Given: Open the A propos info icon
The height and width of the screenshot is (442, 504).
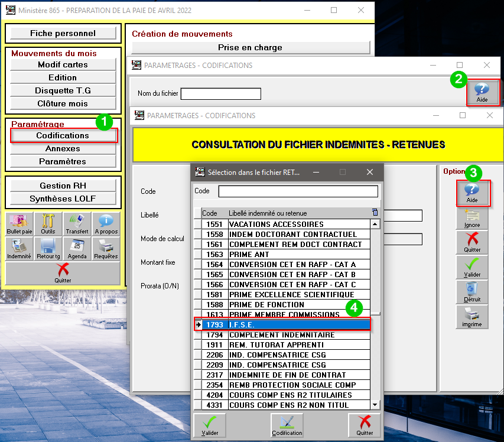Looking at the screenshot, I should (x=106, y=224).
